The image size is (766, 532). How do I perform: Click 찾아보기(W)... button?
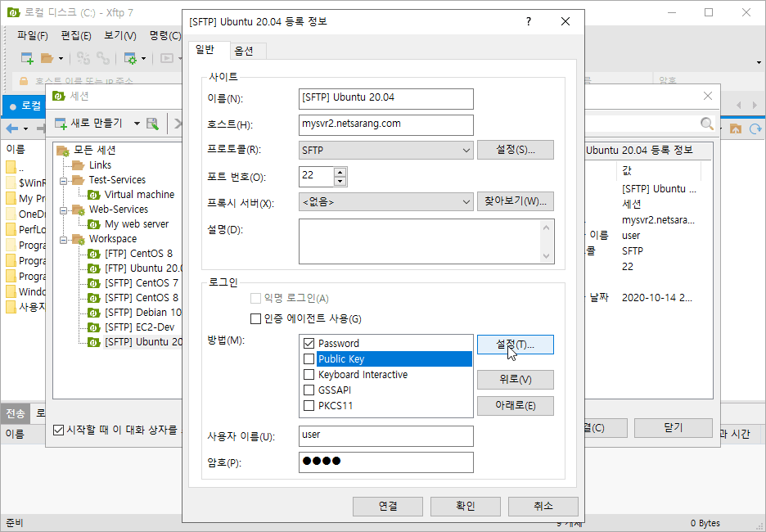point(516,201)
